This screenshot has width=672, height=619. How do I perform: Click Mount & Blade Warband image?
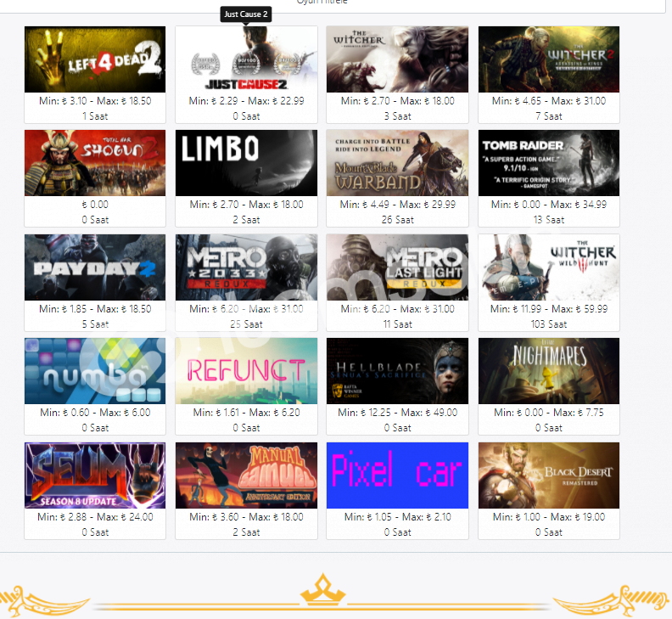[397, 163]
